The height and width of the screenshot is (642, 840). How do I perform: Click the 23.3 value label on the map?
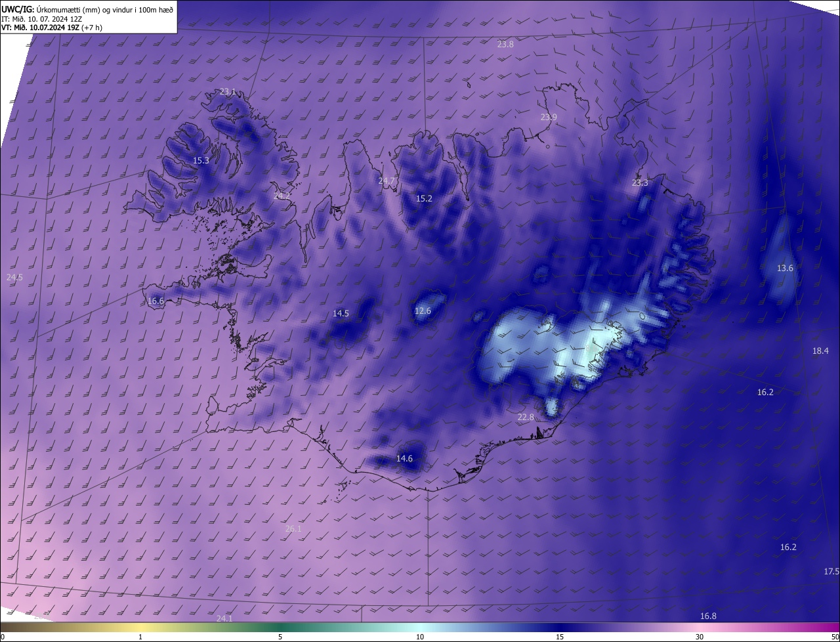tap(640, 183)
